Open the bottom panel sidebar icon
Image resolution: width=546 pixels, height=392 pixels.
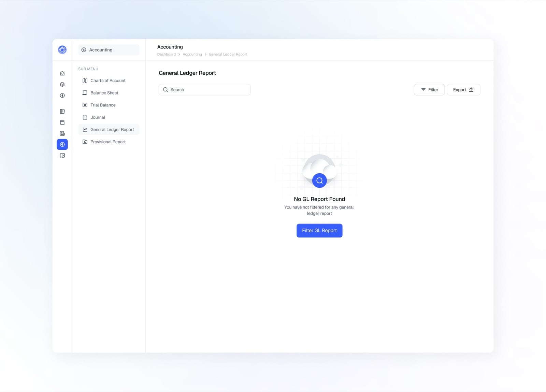[x=62, y=156]
